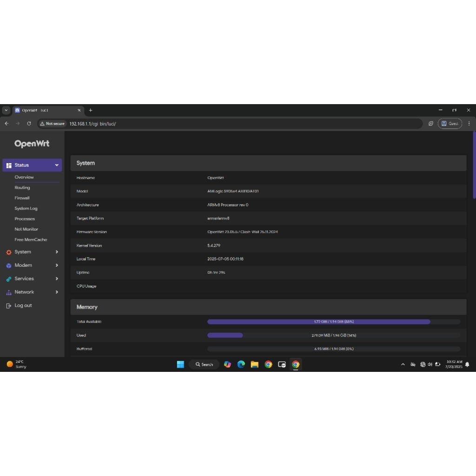Click the active Chrome taskbar icon

tap(295, 364)
